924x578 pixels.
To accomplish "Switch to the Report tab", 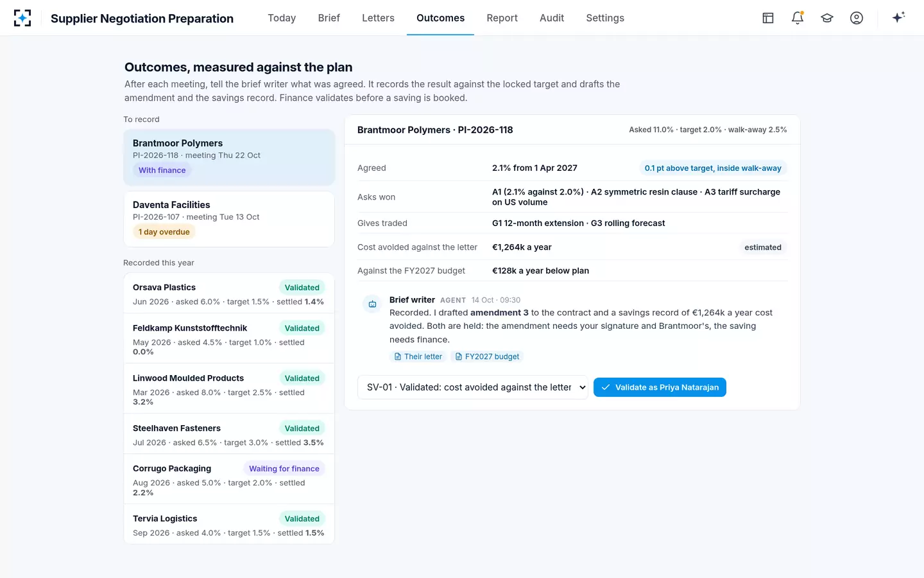I will (x=502, y=18).
